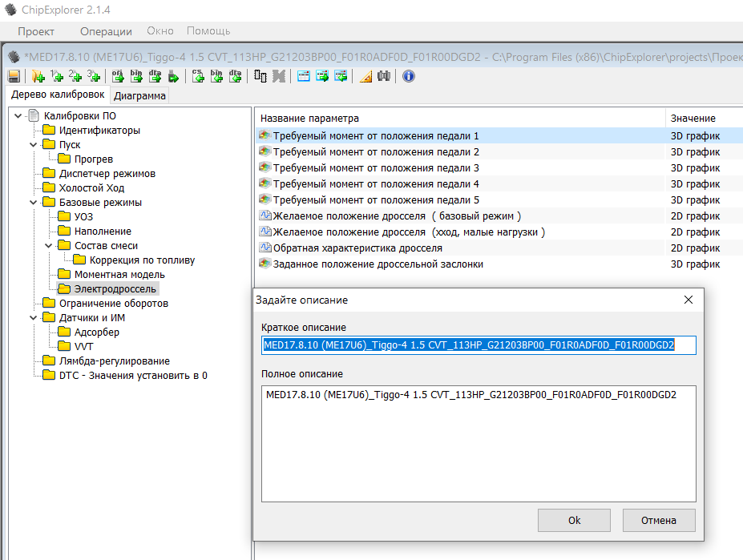Image resolution: width=743 pixels, height=560 pixels.
Task: Click the add folder icon in toolbar
Action: (38, 76)
